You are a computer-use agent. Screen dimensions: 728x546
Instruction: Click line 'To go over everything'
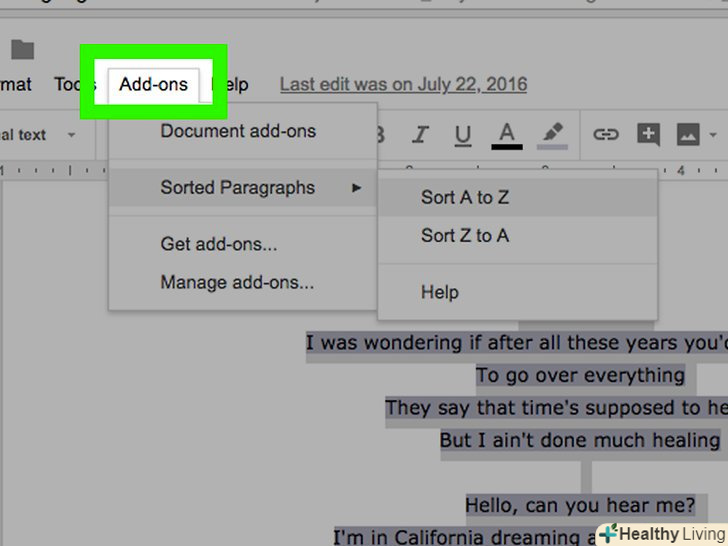(x=580, y=375)
